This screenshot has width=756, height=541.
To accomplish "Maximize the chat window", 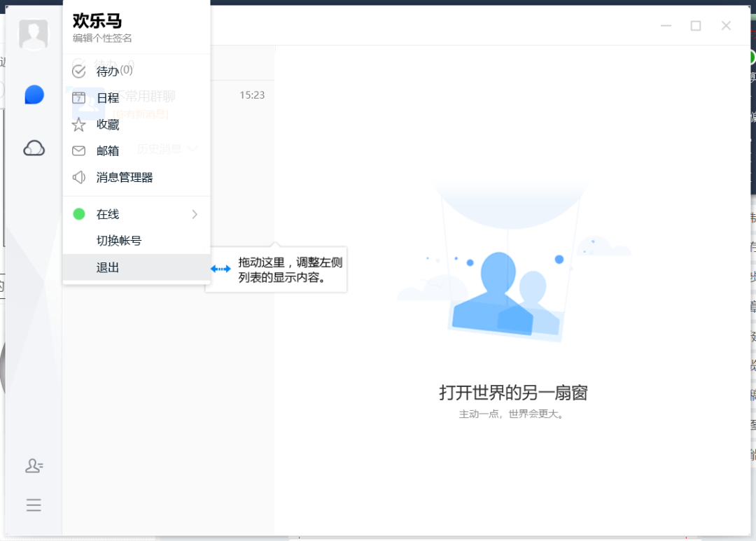I will [x=696, y=26].
